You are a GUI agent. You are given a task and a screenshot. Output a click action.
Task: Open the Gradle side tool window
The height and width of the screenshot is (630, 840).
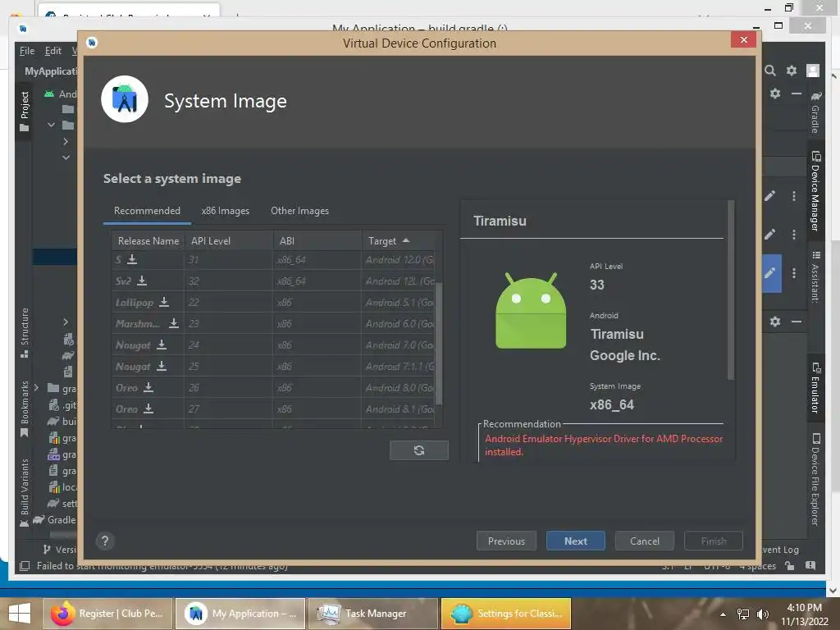coord(815,112)
